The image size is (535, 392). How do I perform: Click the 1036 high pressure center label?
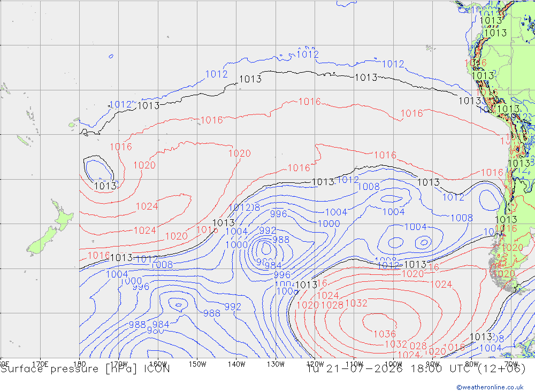pos(385,334)
